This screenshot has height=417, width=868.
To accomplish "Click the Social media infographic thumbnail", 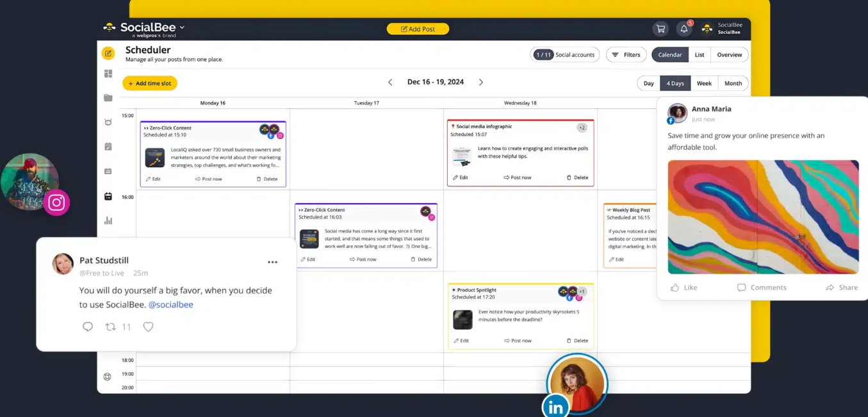I will [x=462, y=156].
